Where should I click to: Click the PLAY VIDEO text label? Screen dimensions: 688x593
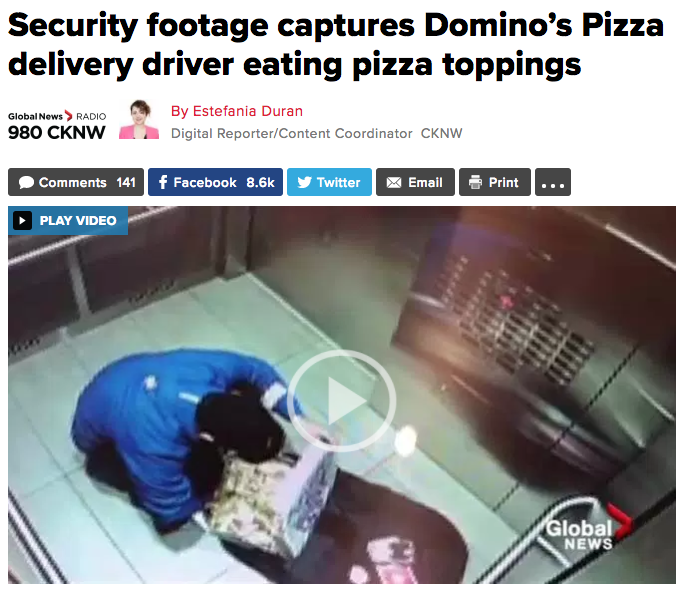(78, 220)
